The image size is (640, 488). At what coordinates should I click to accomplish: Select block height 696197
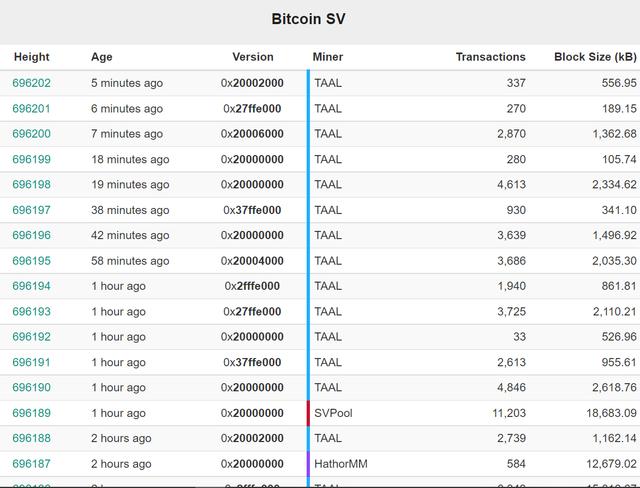click(31, 210)
